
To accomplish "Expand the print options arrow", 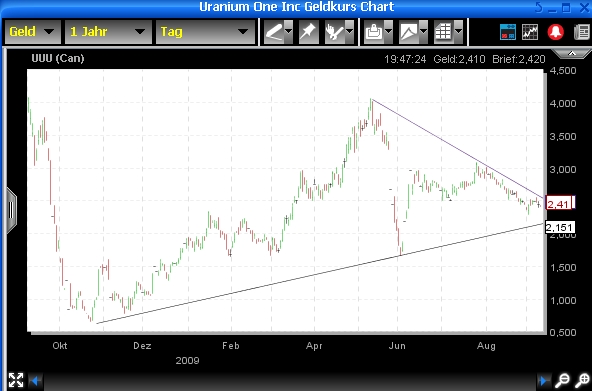I will (388, 32).
